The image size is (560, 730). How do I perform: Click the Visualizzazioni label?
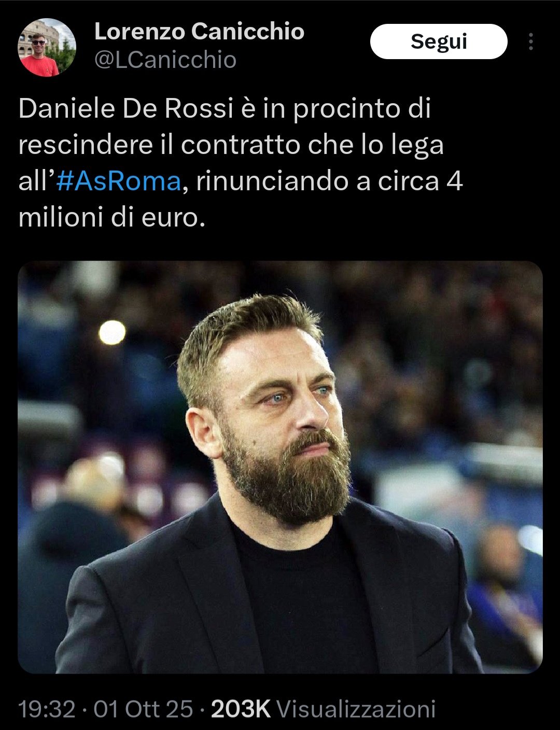[x=356, y=709]
